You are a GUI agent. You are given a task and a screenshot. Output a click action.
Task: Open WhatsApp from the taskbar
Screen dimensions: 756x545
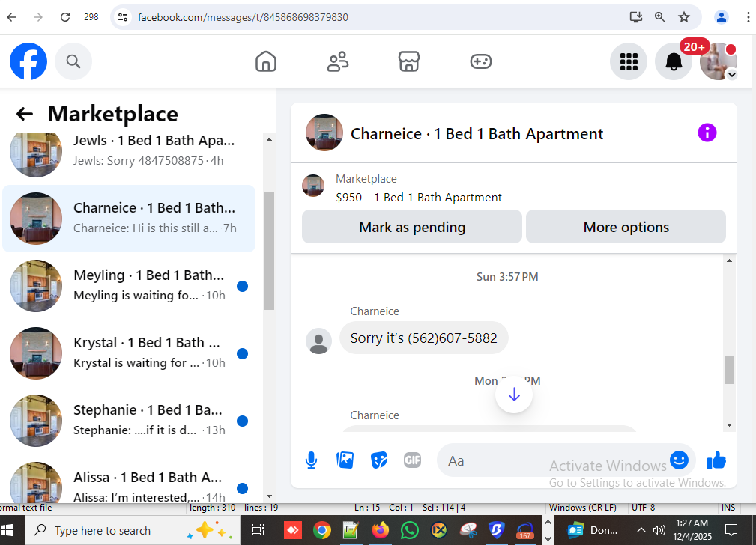pyautogui.click(x=409, y=530)
